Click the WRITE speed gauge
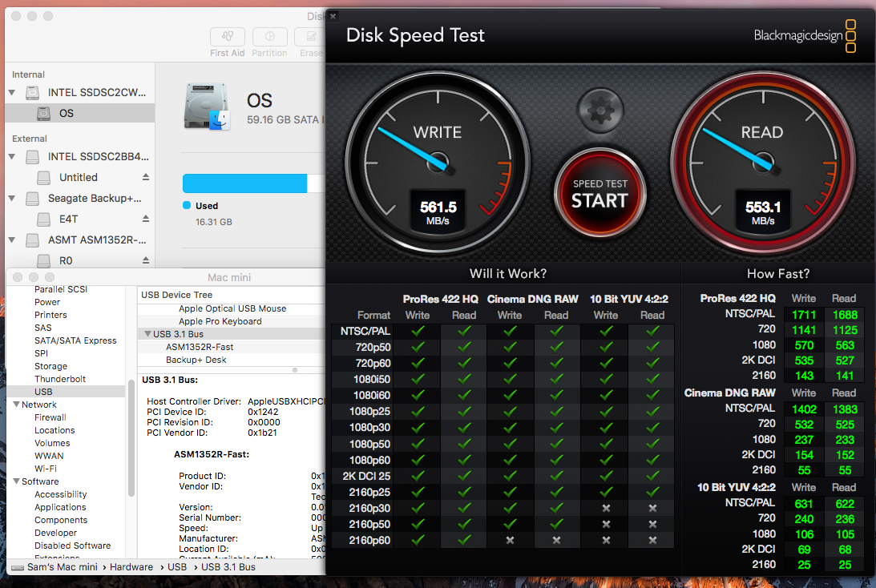Image resolution: width=876 pixels, height=588 pixels. tap(438, 162)
